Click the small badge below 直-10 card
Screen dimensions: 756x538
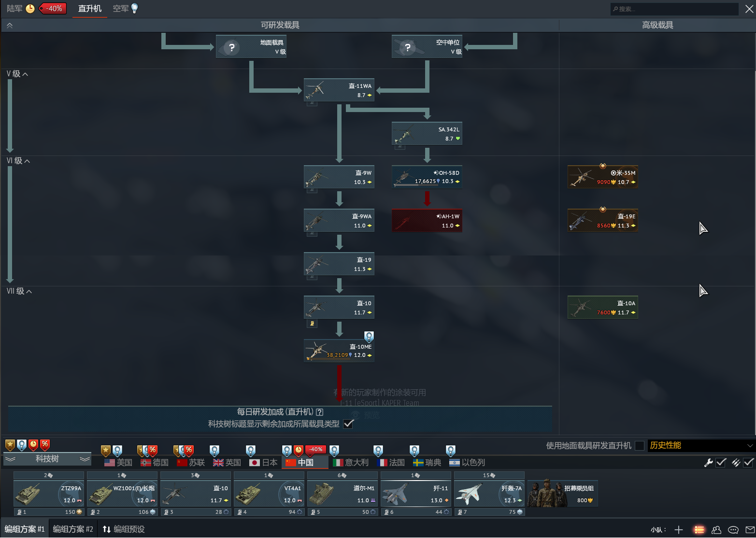coord(313,324)
